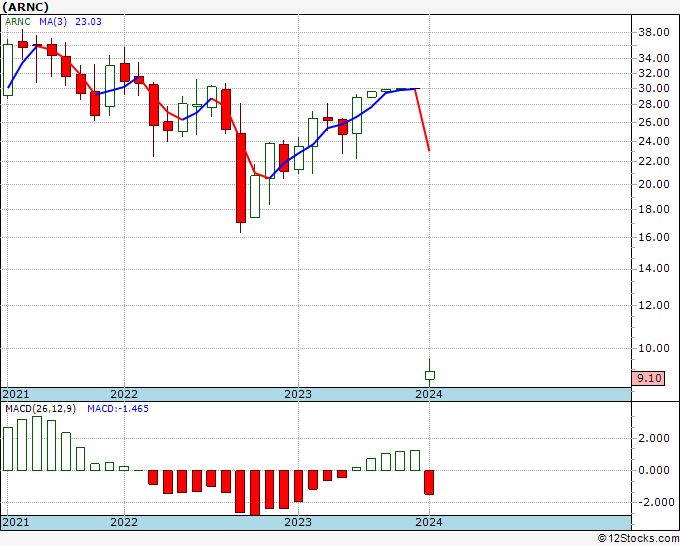Click the 12.00 price axis label
This screenshot has height=546, width=680.
click(x=654, y=305)
